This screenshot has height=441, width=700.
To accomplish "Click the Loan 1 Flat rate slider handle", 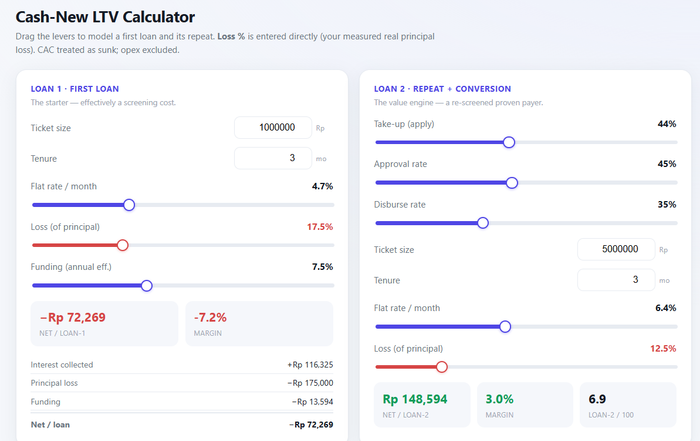I will tap(129, 205).
